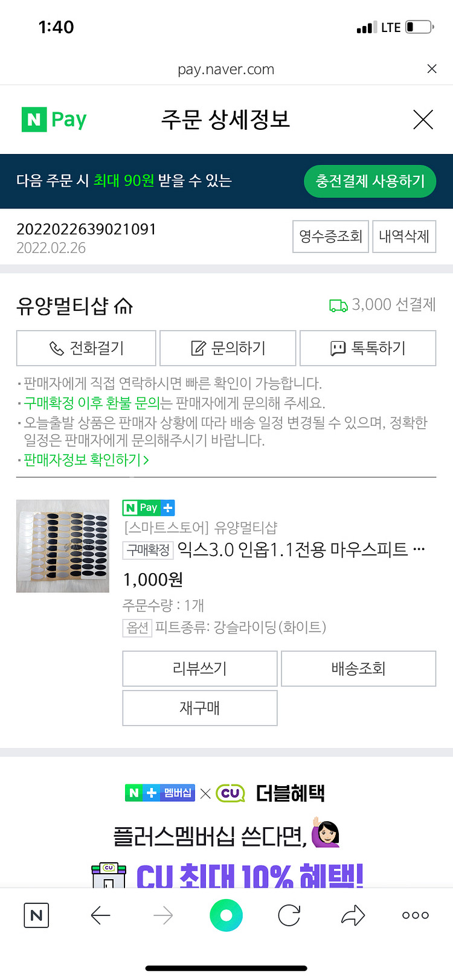The height and width of the screenshot is (980, 453).
Task: Tap the green circle center button
Action: point(226,915)
